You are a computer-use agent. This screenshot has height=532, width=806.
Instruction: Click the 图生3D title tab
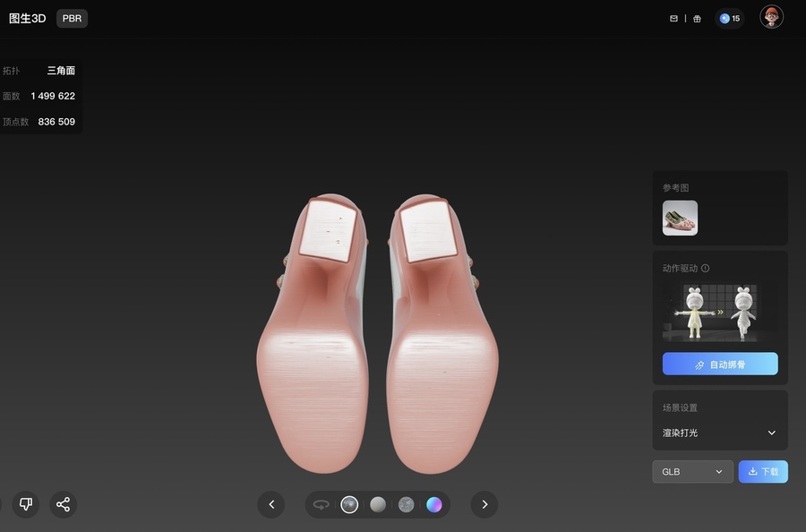click(x=27, y=18)
